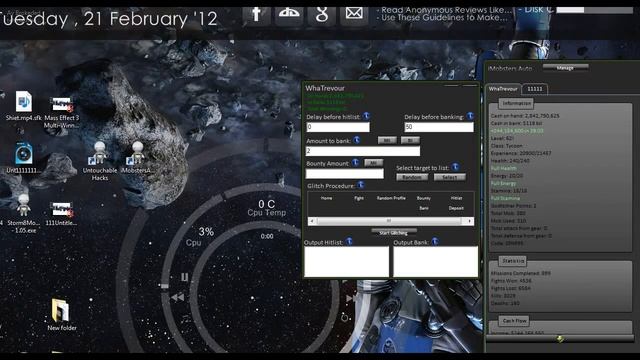This screenshot has width=640, height=360.
Task: Show info for Output Hitlist
Action: pos(349,242)
